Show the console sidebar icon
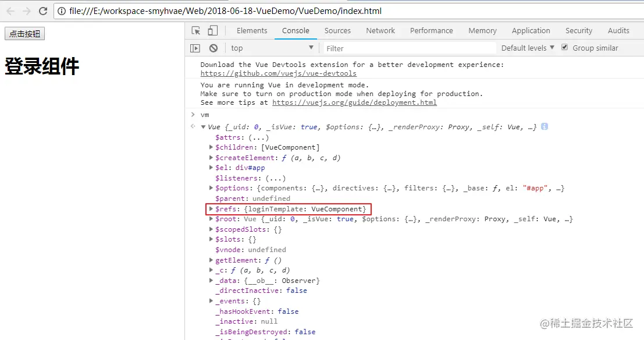The height and width of the screenshot is (340, 644). click(x=195, y=48)
